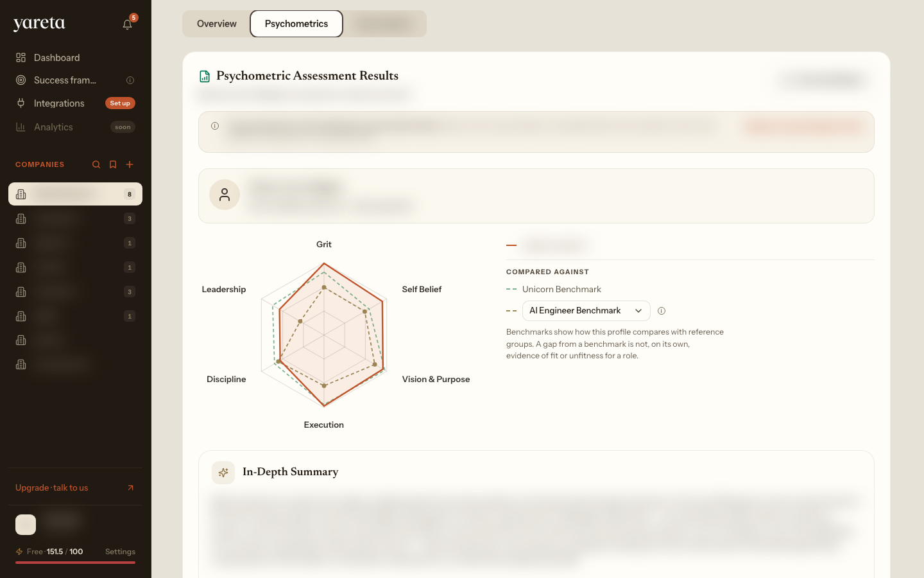Viewport: 924px width, 578px height.
Task: Click the Analytics bar chart icon
Action: (21, 127)
